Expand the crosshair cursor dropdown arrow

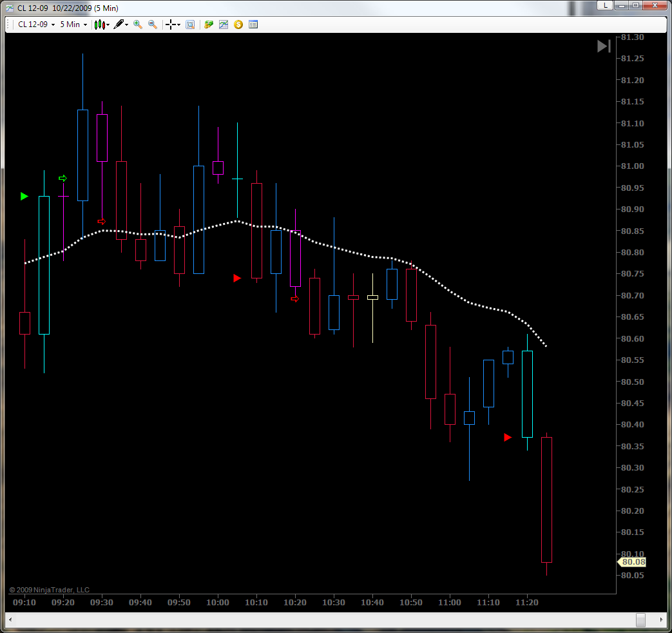178,25
